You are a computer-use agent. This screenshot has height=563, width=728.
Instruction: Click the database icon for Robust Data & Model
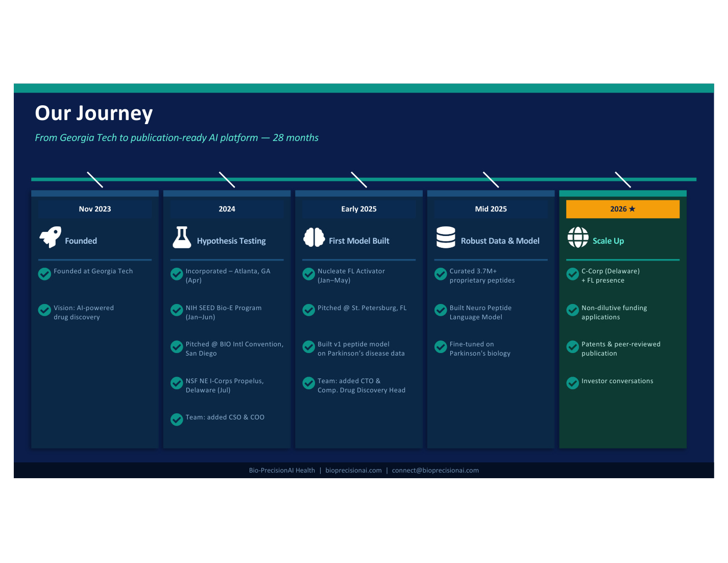click(x=446, y=238)
